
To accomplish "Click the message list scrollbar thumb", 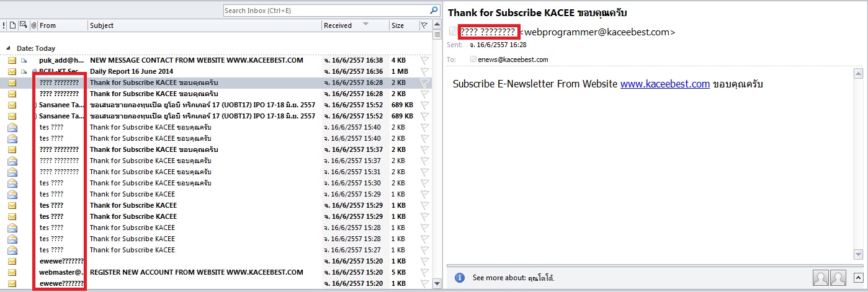I will [437, 35].
